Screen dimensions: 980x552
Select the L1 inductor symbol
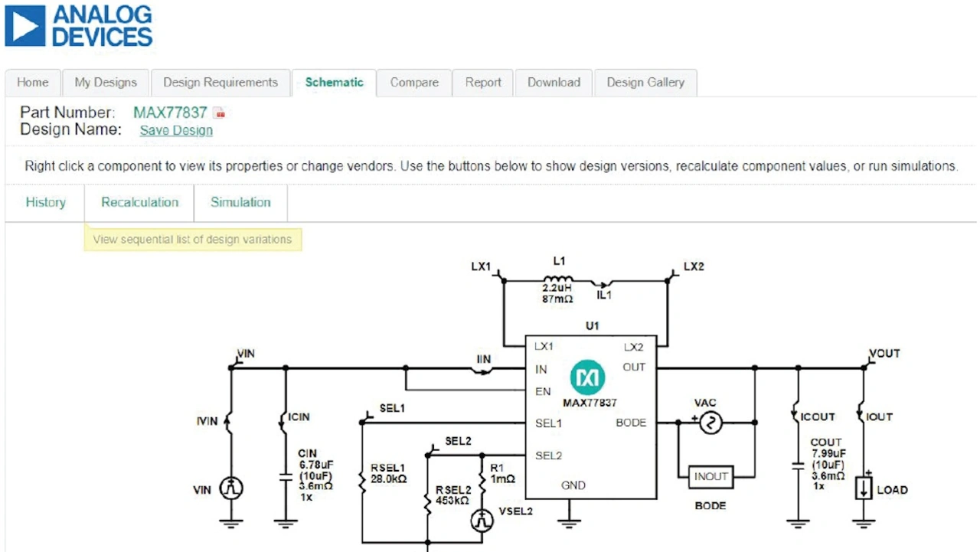[x=557, y=280]
